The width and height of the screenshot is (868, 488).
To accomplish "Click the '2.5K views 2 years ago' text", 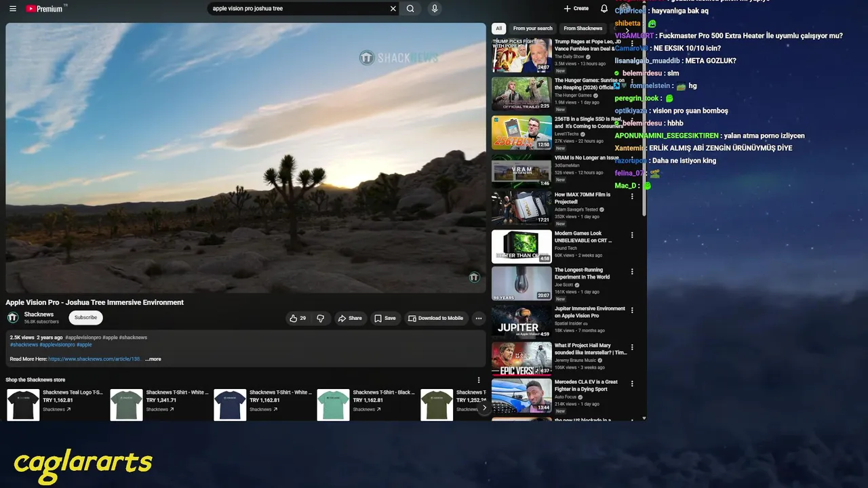I will point(36,338).
